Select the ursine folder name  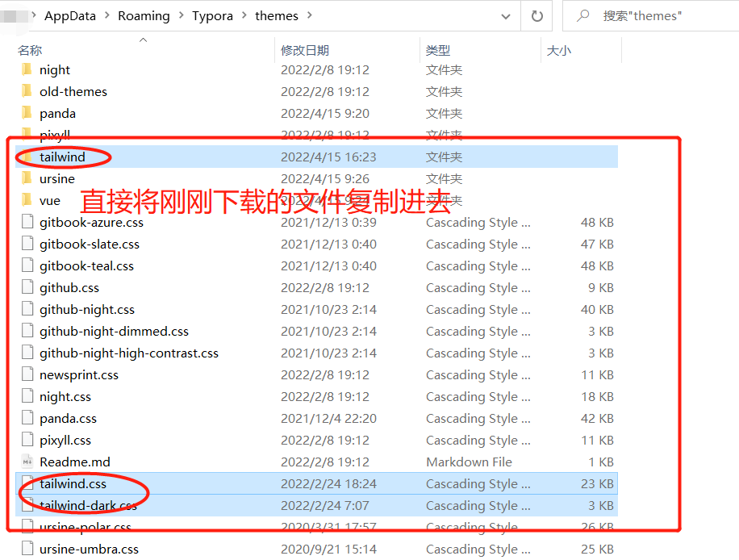tap(57, 178)
